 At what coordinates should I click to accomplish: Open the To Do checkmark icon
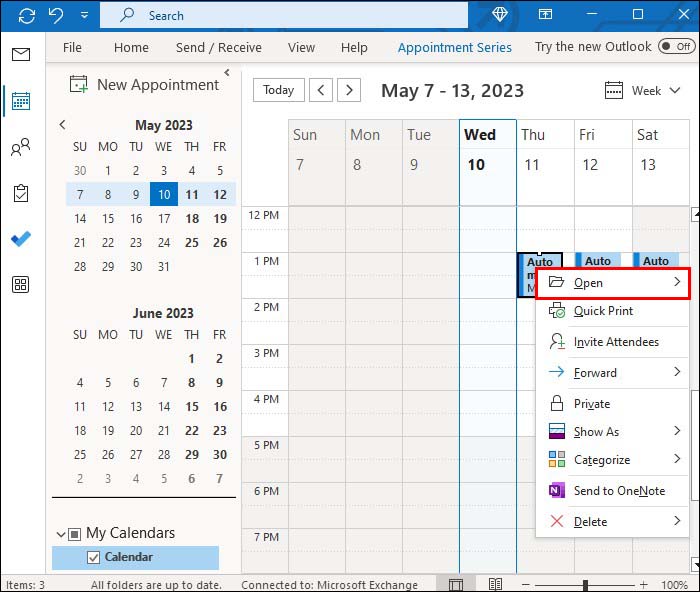point(21,239)
